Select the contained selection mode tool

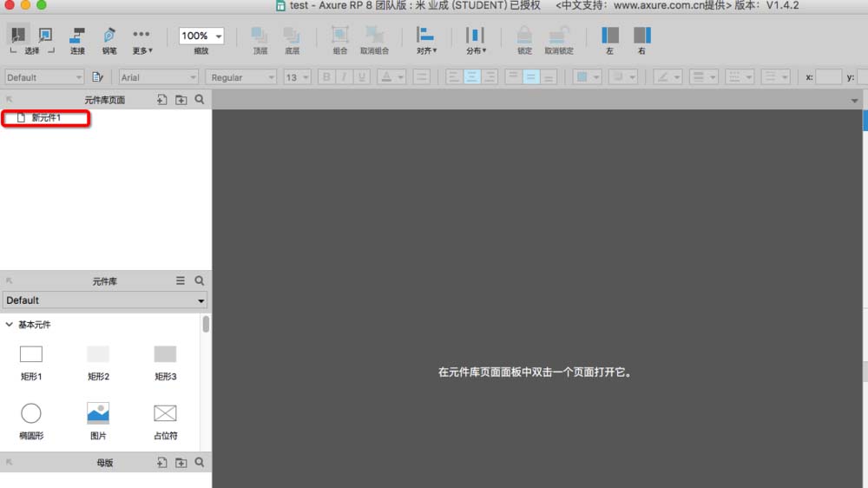tap(45, 35)
